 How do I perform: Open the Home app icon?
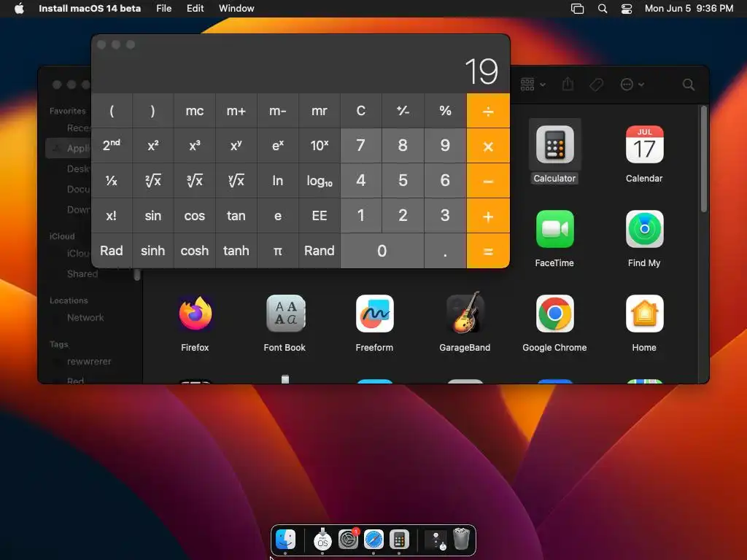644,314
